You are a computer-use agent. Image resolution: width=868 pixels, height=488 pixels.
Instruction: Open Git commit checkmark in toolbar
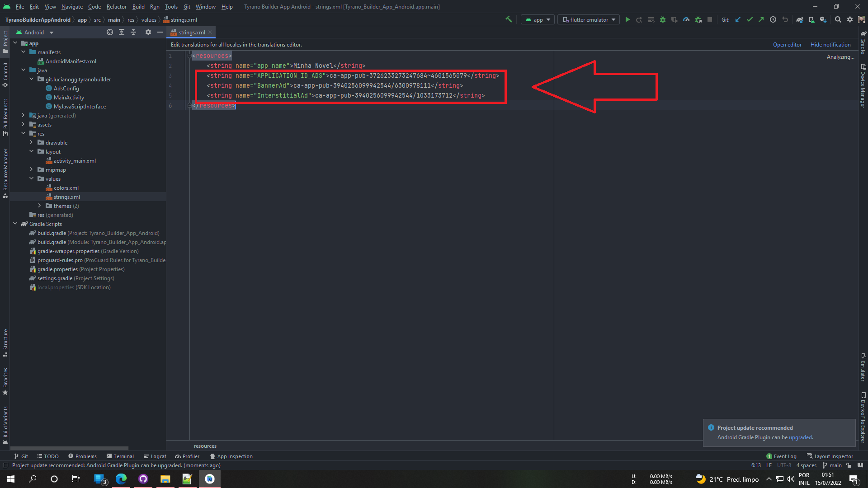click(750, 20)
